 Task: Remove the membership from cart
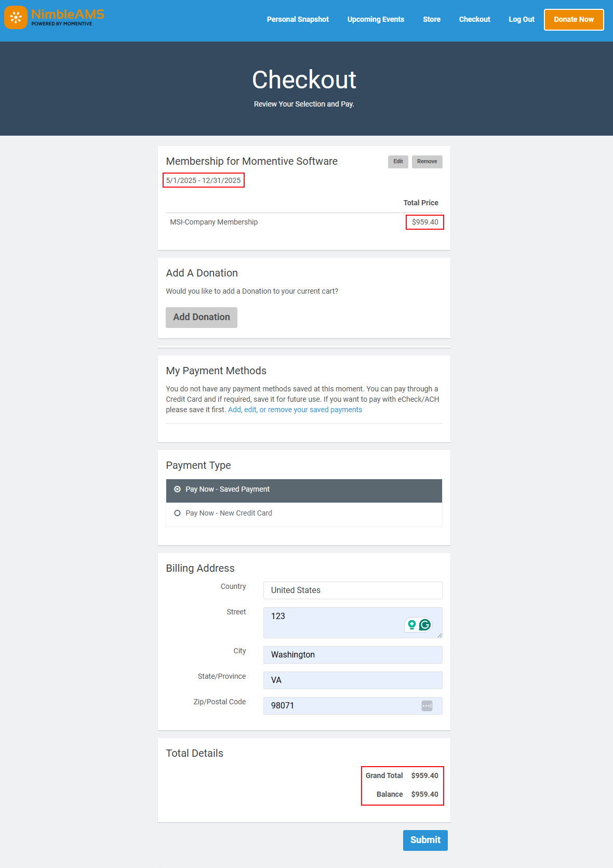point(427,162)
